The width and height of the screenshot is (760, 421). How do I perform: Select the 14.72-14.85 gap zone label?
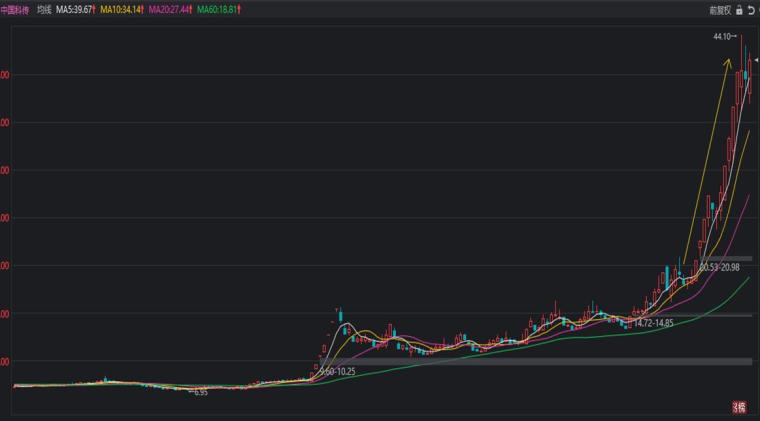coord(653,323)
